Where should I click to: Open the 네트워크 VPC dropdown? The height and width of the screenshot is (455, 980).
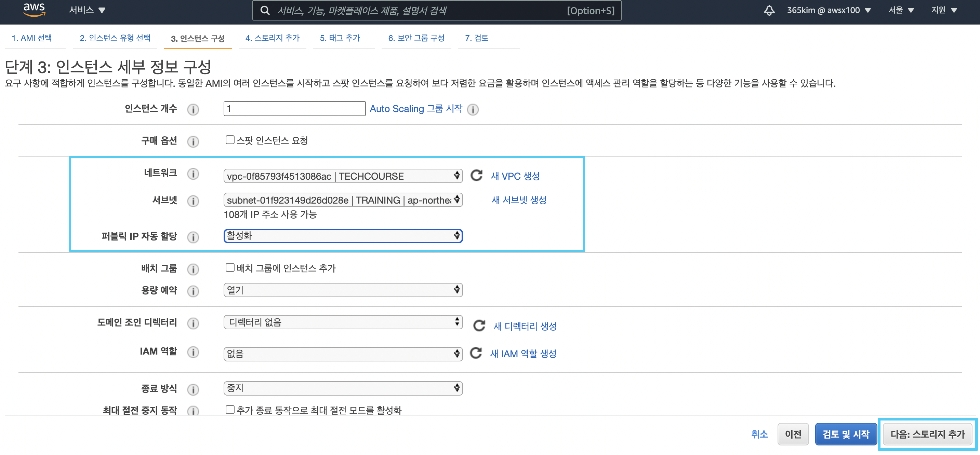pos(343,176)
